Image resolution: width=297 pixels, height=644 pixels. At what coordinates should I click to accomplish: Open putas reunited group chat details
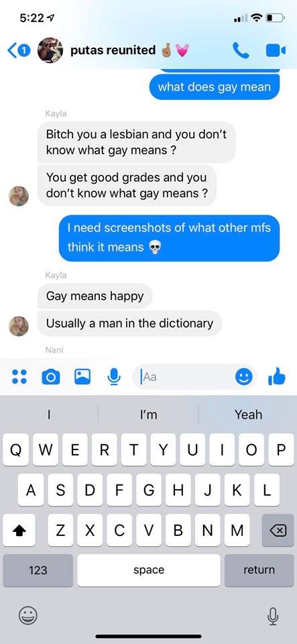[x=113, y=50]
